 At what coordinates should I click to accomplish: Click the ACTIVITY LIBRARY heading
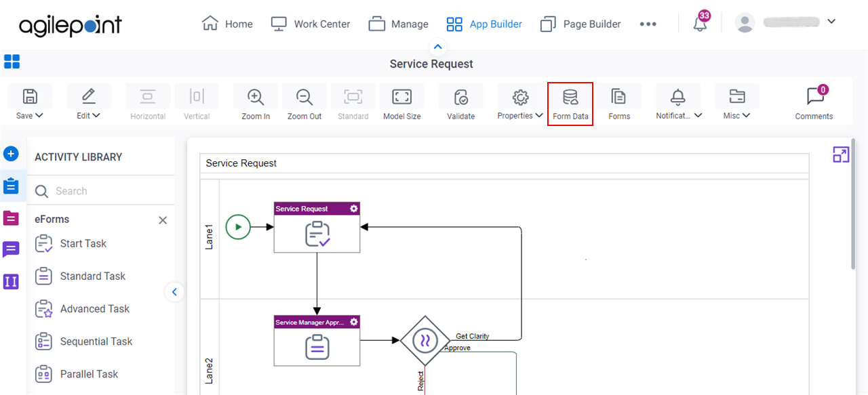point(79,157)
